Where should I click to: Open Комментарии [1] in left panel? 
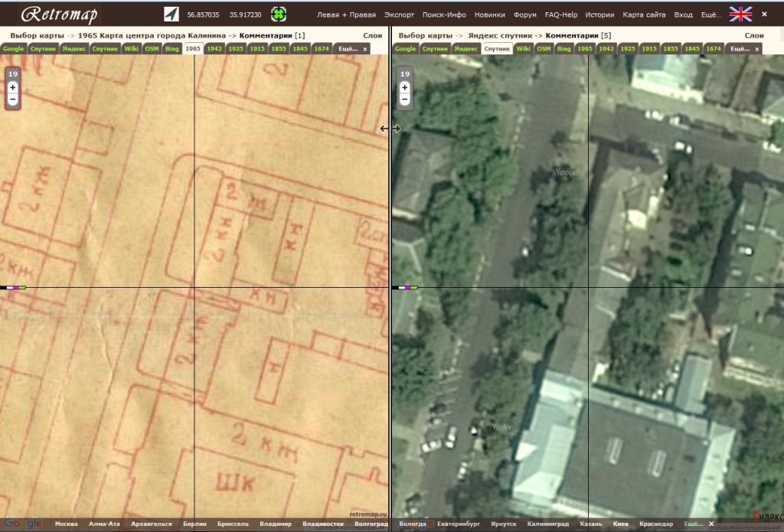pos(272,35)
